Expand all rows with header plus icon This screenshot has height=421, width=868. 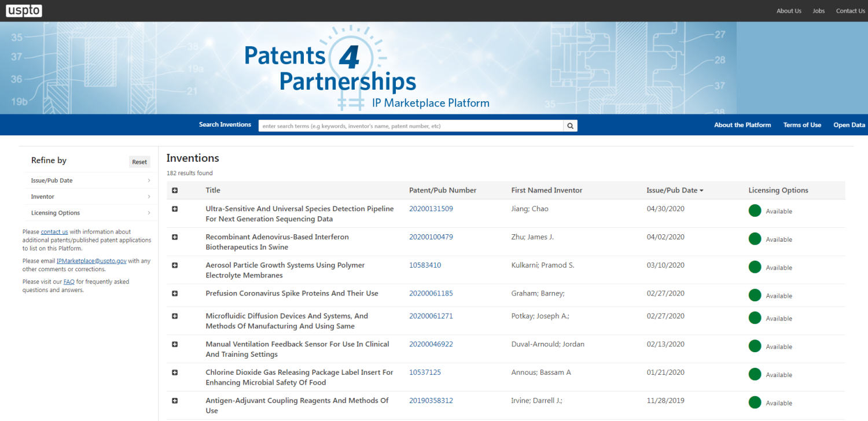click(x=175, y=190)
